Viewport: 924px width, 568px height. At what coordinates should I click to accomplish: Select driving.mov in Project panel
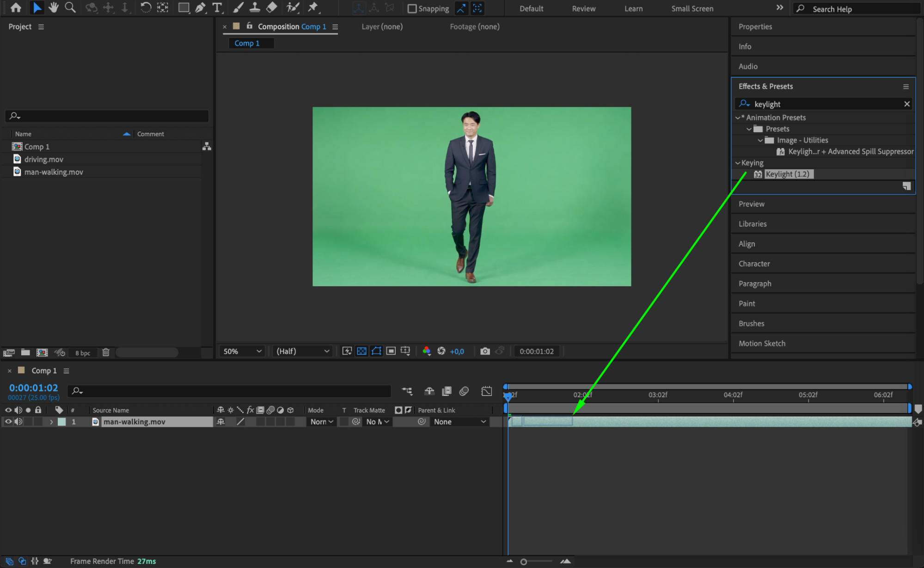point(43,159)
